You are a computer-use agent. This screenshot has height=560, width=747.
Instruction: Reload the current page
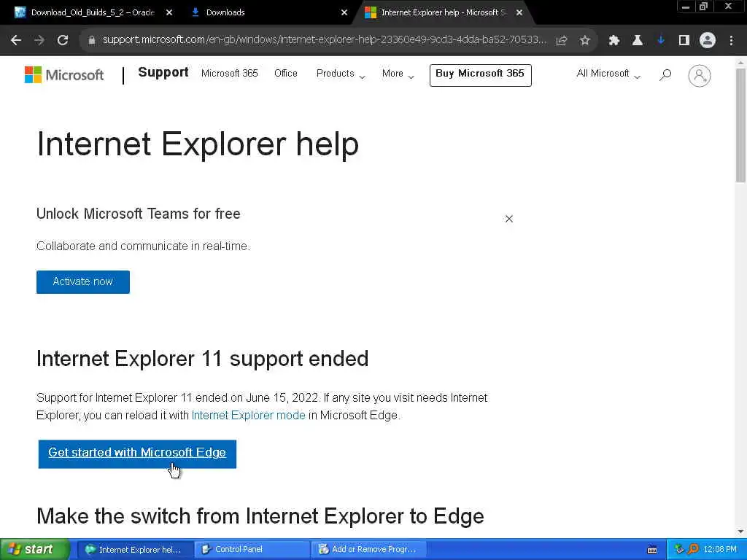tap(63, 41)
